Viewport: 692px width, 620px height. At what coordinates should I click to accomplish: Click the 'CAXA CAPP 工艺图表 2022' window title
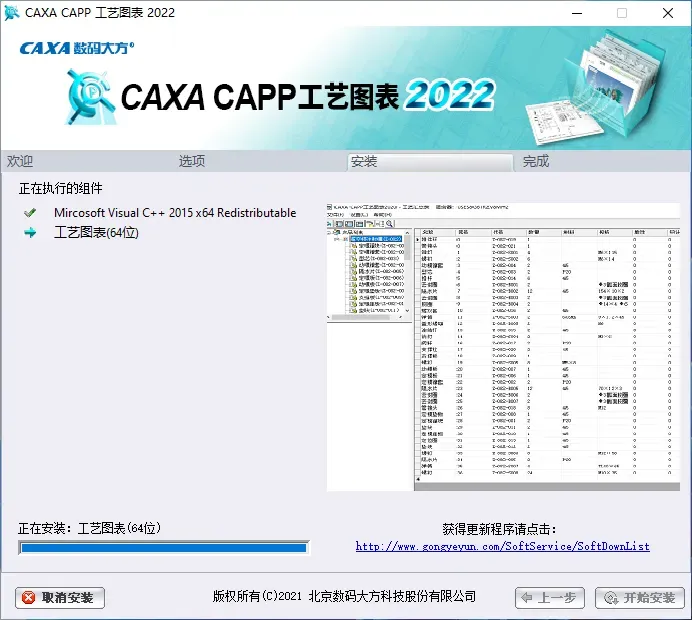click(x=100, y=13)
